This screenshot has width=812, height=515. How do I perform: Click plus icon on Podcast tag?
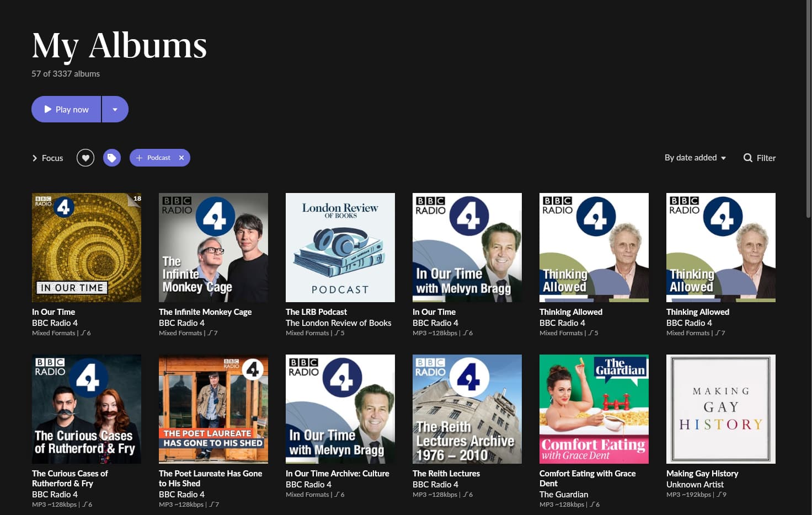139,158
